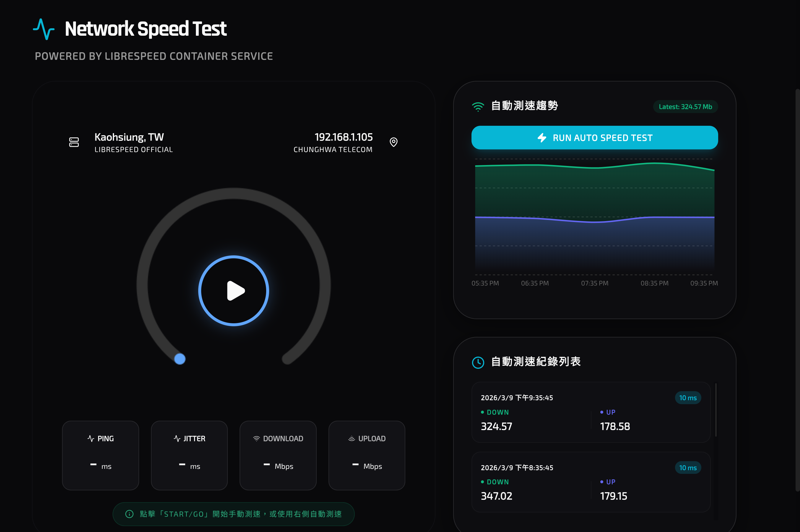Viewport: 800px width, 532px height.
Task: Click the location pin icon beside the IP address
Action: coord(394,142)
